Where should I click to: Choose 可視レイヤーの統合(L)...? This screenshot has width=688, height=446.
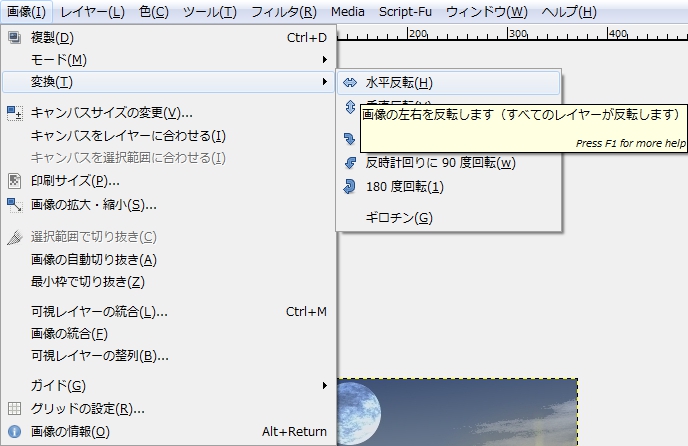(168, 312)
